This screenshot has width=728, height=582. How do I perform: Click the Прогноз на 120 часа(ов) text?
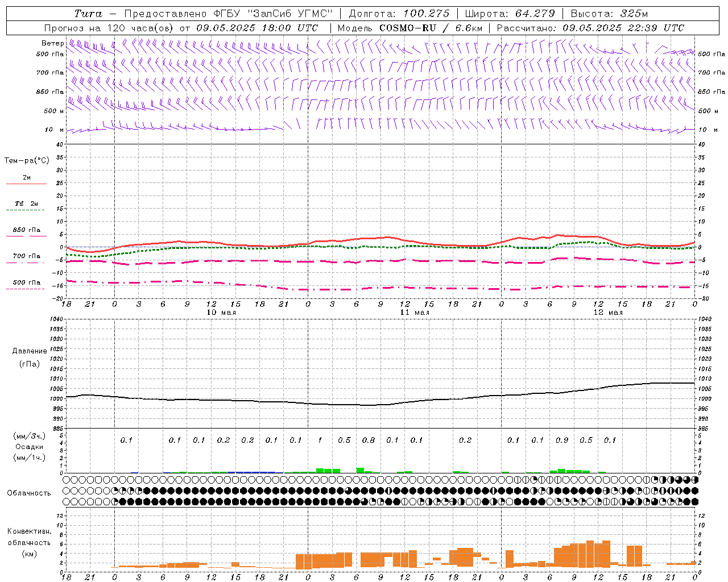click(x=110, y=28)
